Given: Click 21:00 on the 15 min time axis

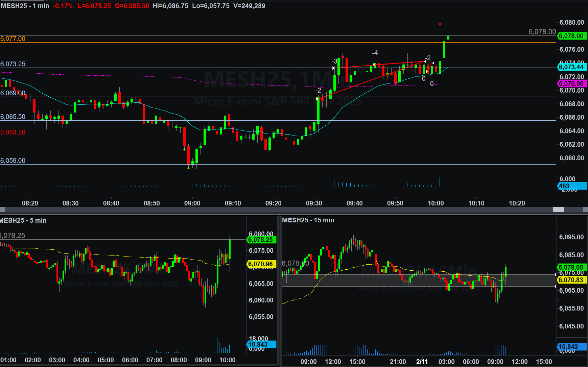Looking at the screenshot, I should point(398,362).
